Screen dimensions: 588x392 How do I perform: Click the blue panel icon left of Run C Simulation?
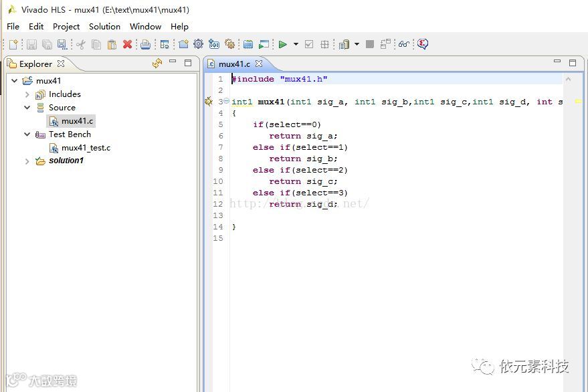click(x=248, y=44)
